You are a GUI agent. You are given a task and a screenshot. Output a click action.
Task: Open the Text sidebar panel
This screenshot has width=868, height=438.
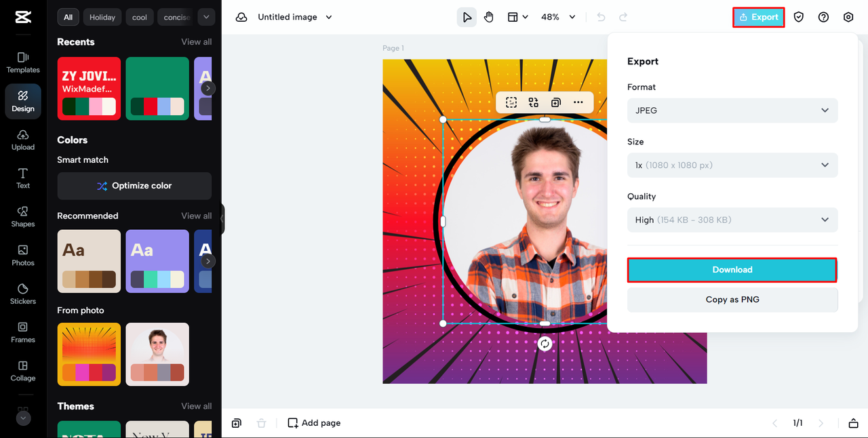pyautogui.click(x=23, y=178)
